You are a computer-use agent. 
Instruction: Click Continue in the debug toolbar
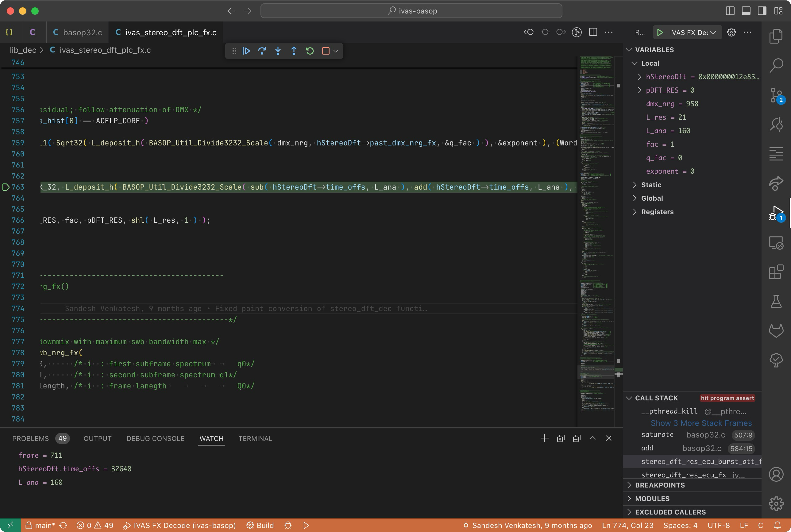point(246,51)
